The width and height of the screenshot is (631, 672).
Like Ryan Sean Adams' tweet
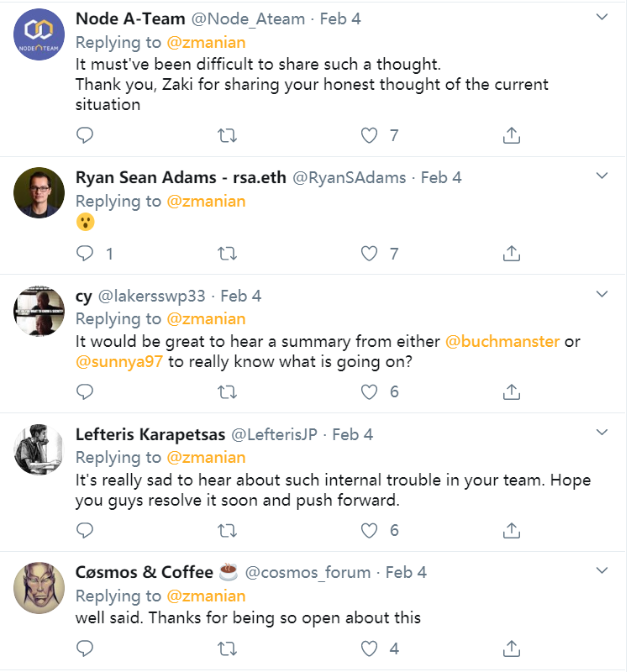[370, 253]
